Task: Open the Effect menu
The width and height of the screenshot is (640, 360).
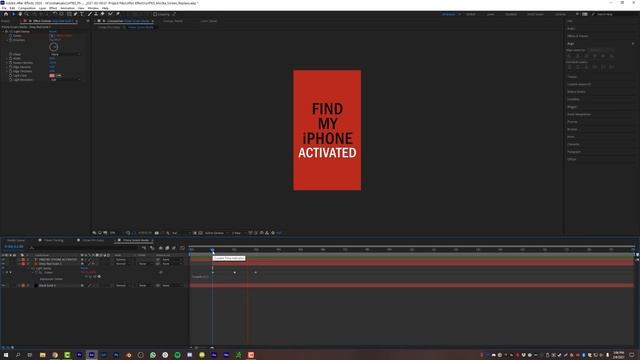Action: [x=53, y=8]
